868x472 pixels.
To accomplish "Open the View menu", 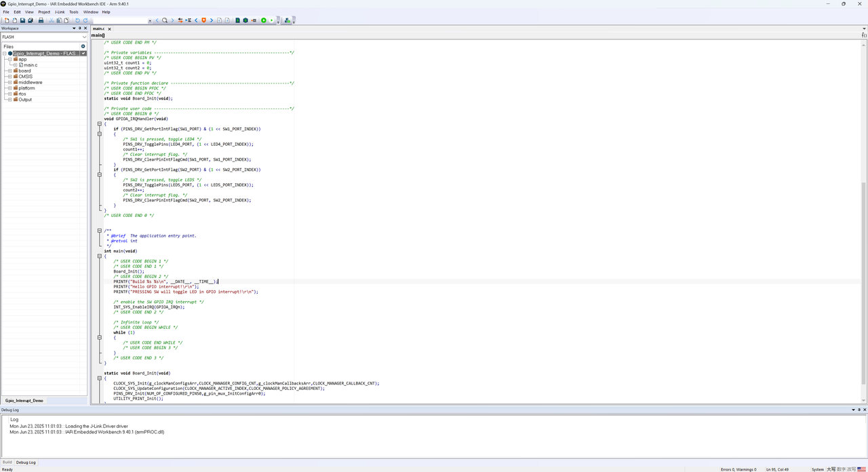I will click(x=29, y=12).
